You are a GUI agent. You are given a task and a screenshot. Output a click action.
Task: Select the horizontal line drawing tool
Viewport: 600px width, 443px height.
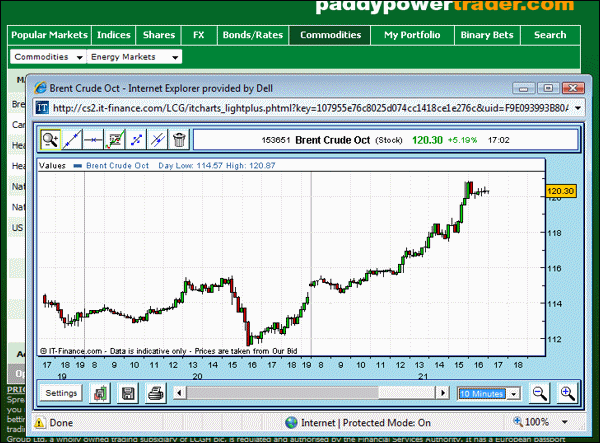pyautogui.click(x=93, y=140)
